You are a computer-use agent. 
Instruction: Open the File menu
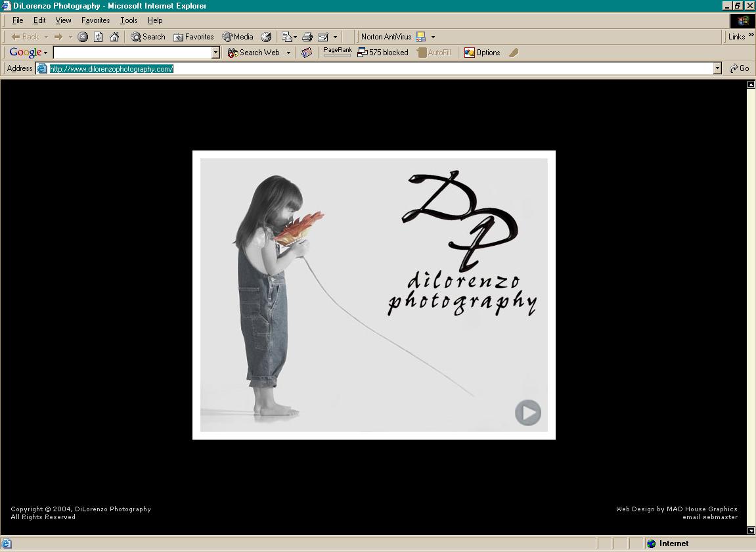pos(18,20)
